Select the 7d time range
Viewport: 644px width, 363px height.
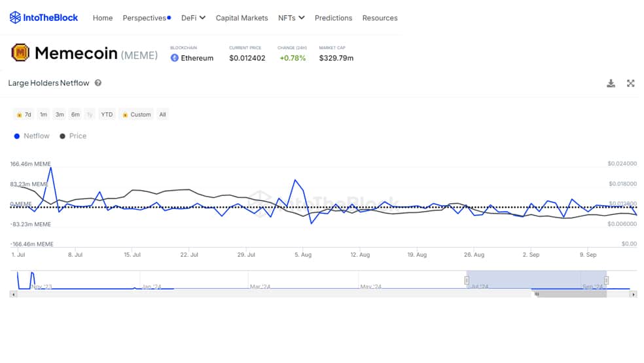click(x=24, y=115)
